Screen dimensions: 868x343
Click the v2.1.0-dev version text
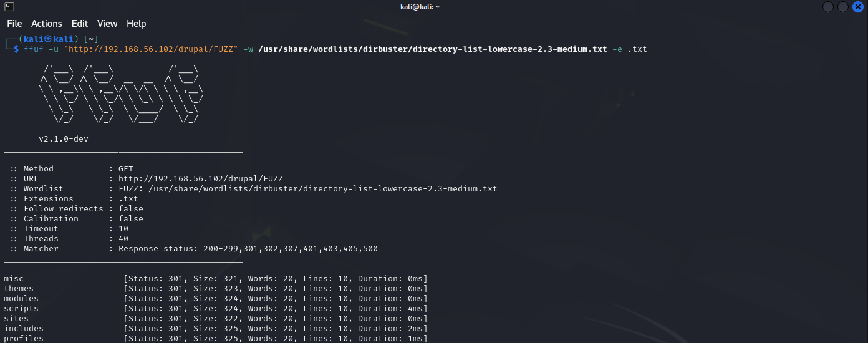point(64,139)
